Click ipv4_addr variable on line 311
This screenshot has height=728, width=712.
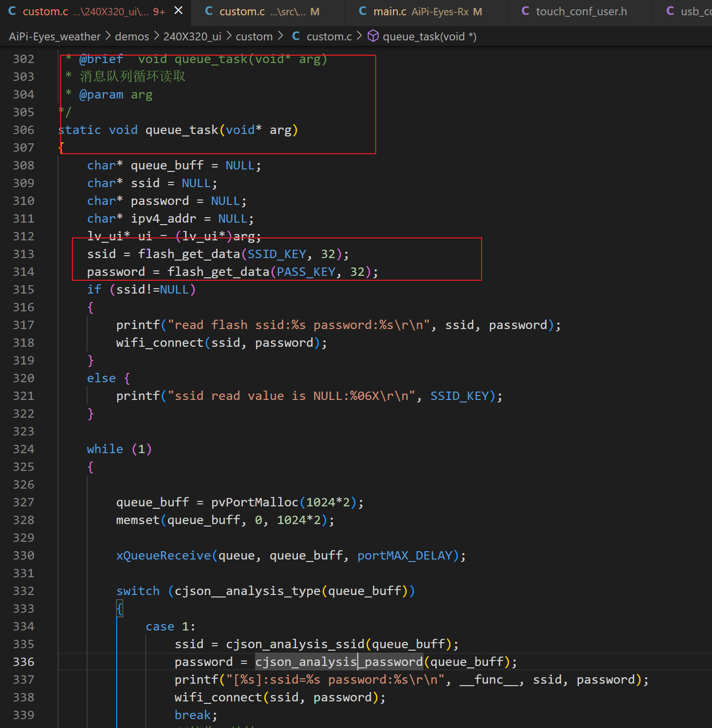click(163, 219)
